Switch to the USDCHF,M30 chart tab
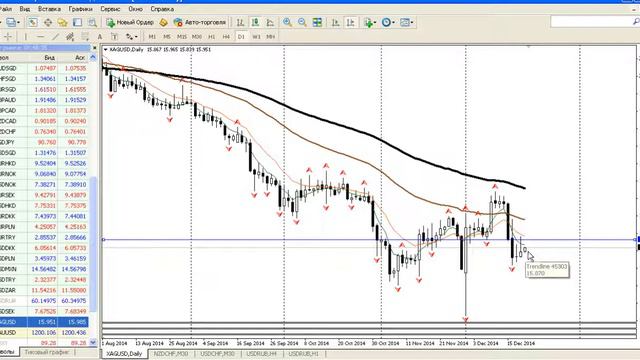The height and width of the screenshot is (360, 640). (x=218, y=354)
